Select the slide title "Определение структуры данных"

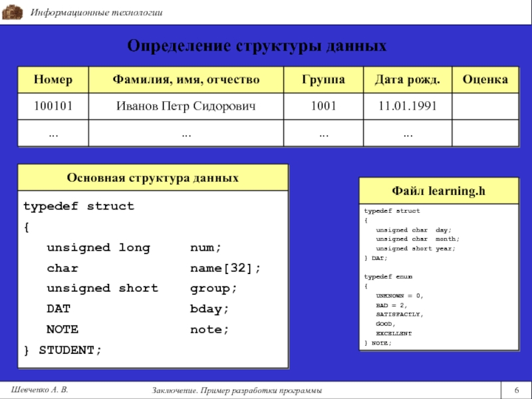pos(257,47)
